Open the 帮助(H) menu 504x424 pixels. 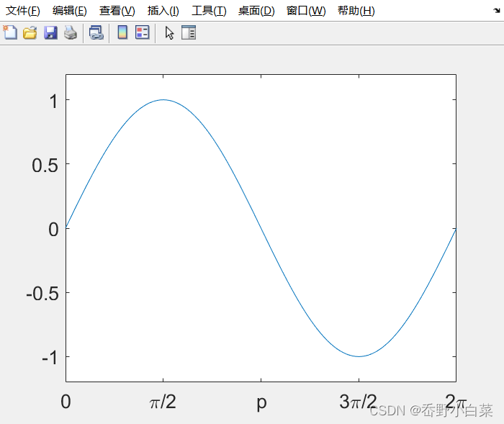(x=356, y=11)
